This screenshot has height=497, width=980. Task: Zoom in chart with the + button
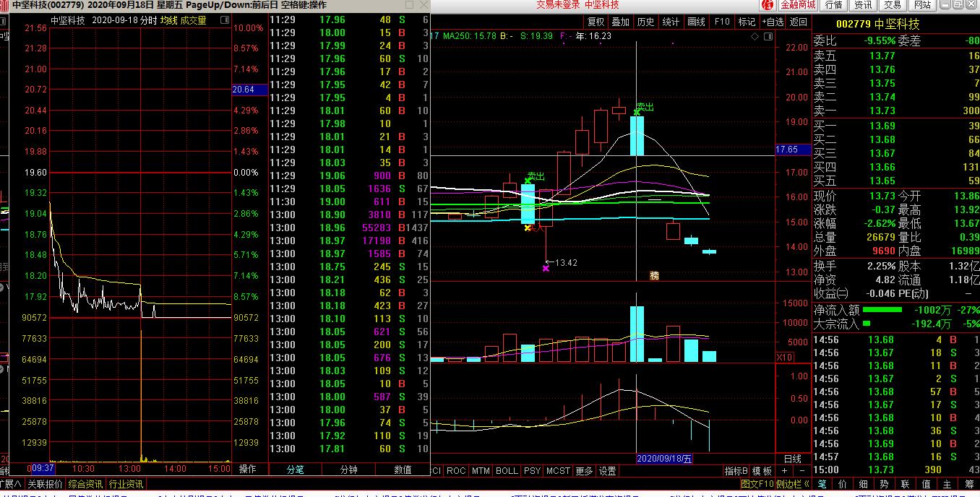coord(786,470)
